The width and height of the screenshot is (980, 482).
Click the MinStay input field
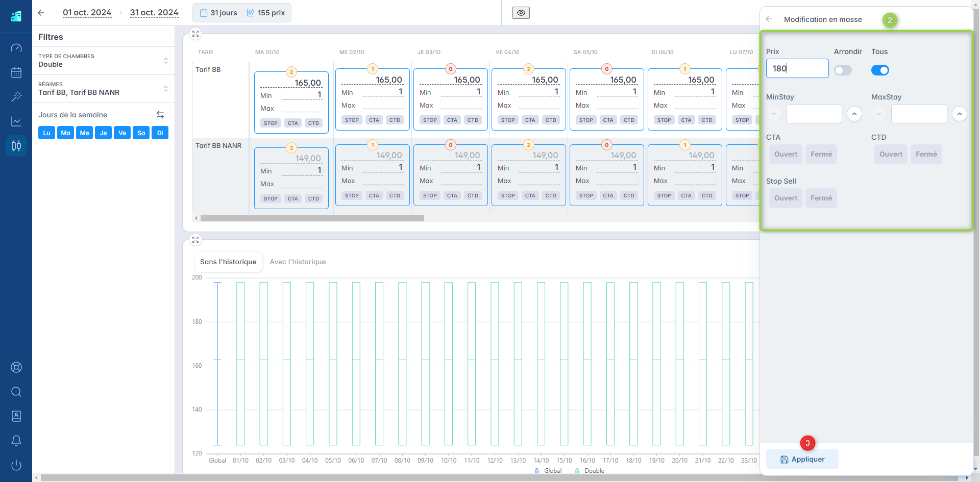[x=814, y=114]
